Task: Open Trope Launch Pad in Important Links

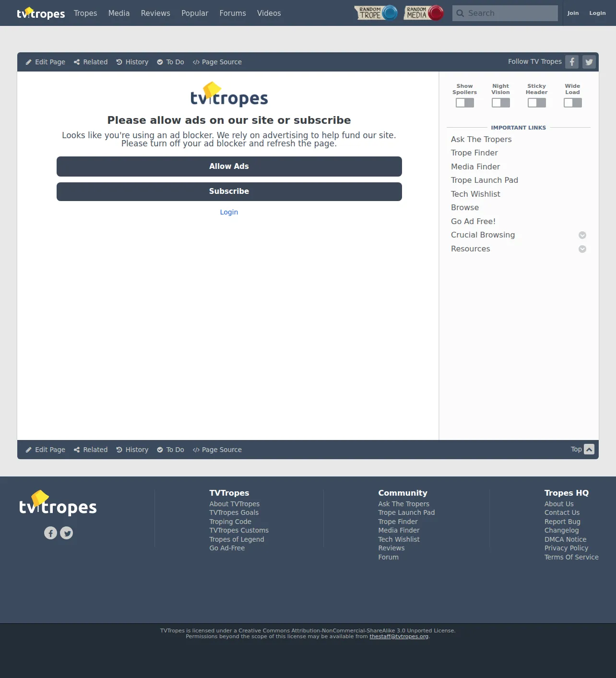Action: [x=485, y=180]
